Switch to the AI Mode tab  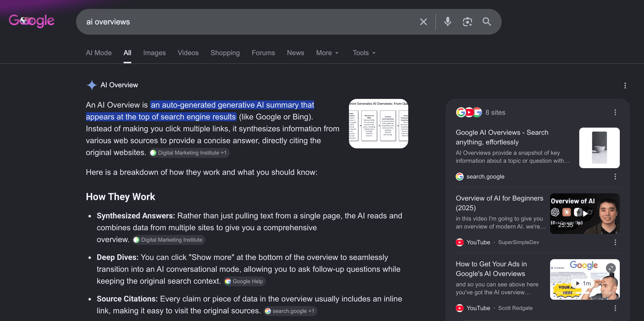coord(99,53)
